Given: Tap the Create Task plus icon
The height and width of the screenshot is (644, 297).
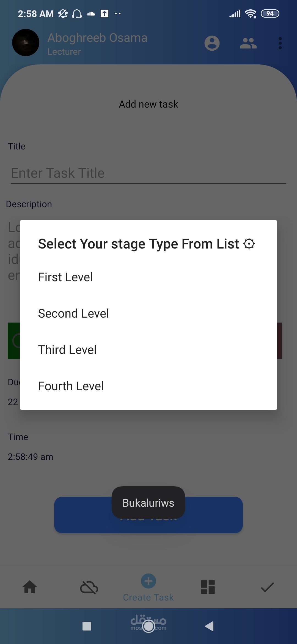Looking at the screenshot, I should point(148,581).
